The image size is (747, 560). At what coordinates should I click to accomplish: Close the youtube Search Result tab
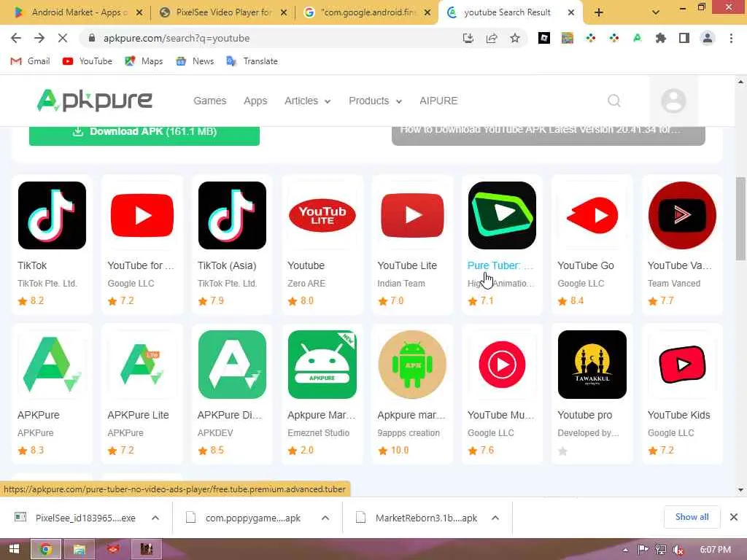[x=571, y=13]
